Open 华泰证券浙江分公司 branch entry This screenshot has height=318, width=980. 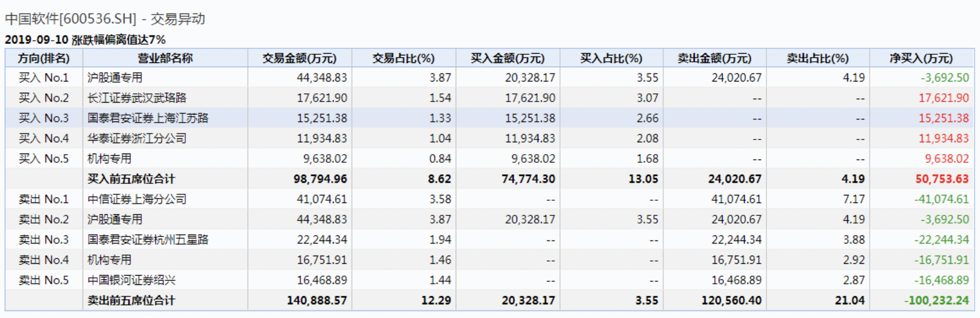click(x=137, y=138)
